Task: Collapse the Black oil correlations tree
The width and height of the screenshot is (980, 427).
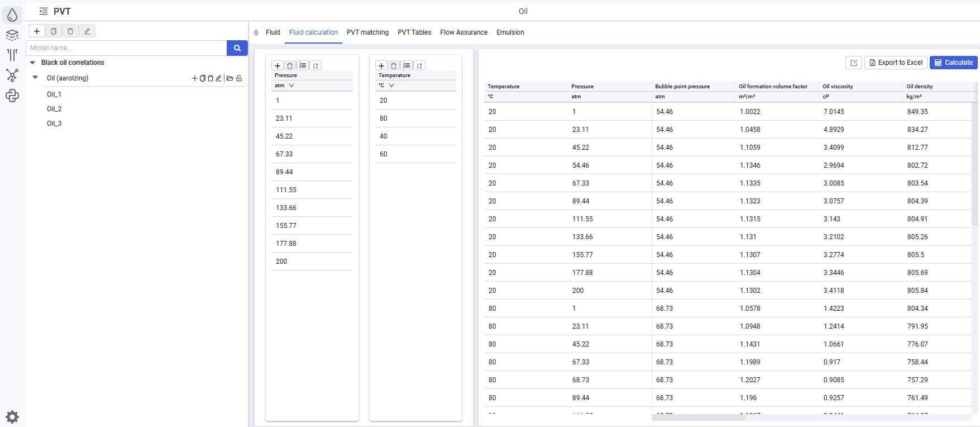Action: pos(32,63)
